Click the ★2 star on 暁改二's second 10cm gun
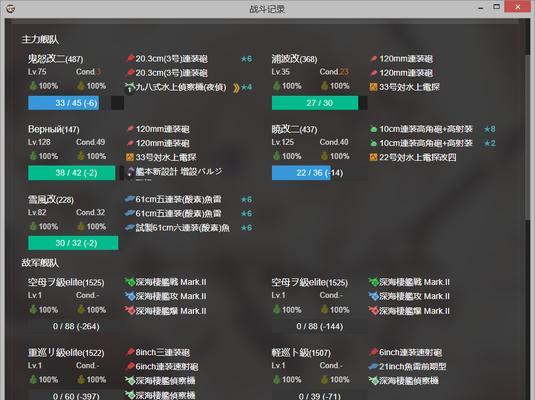Screen dimensions: 535x400 (x=490, y=143)
